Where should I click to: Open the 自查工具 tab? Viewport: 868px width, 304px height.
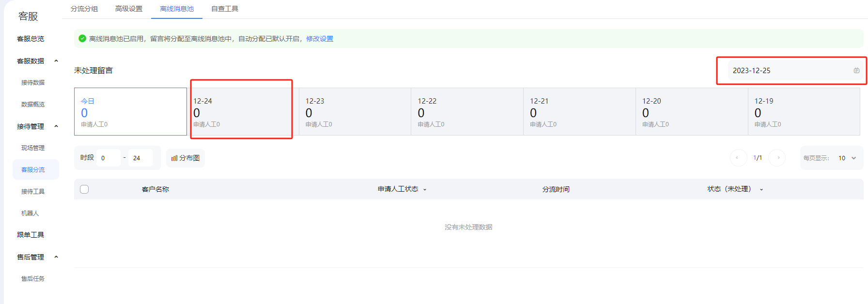tap(225, 9)
